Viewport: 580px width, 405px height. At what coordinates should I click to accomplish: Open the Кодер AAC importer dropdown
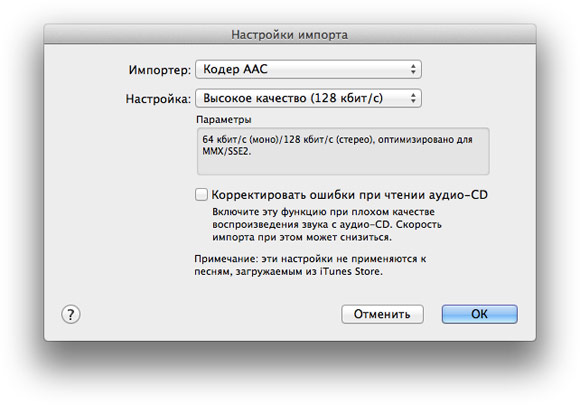(x=308, y=69)
